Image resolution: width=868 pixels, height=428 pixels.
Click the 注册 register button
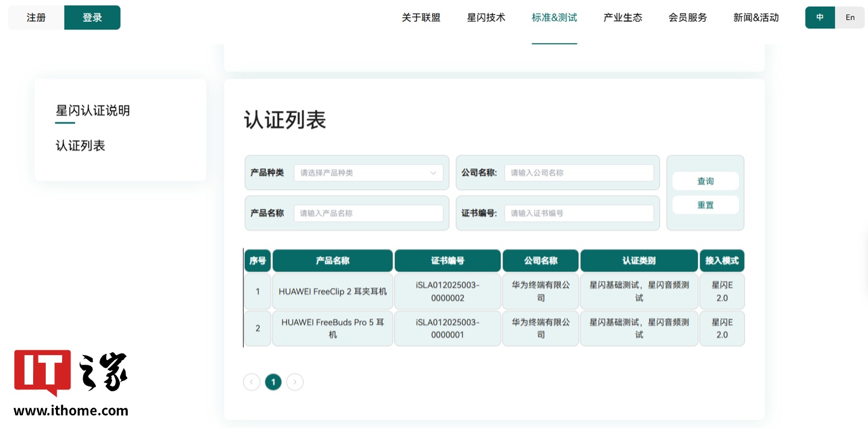pos(36,17)
